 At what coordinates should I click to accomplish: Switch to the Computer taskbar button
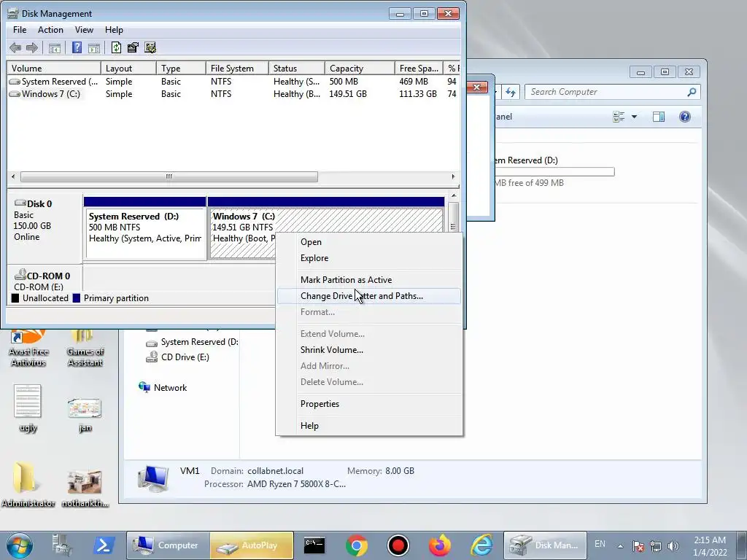click(x=168, y=545)
